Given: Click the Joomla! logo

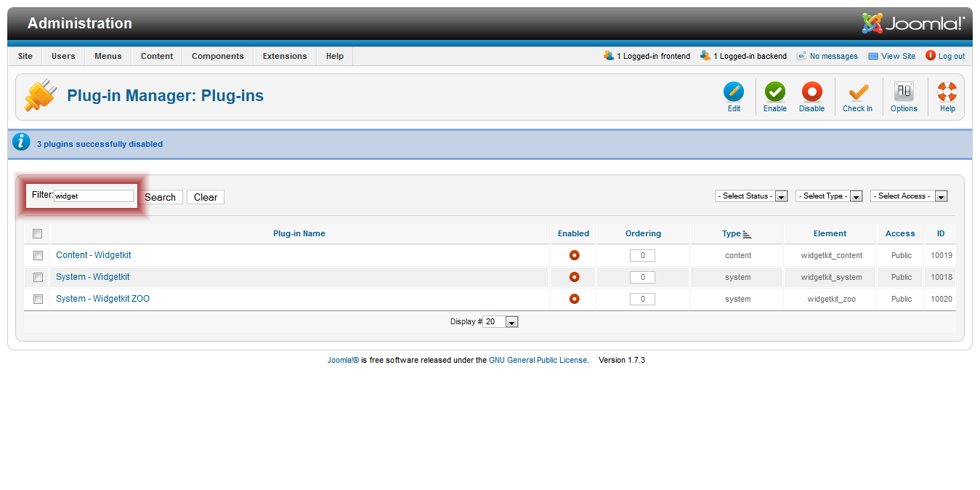Looking at the screenshot, I should click(913, 23).
